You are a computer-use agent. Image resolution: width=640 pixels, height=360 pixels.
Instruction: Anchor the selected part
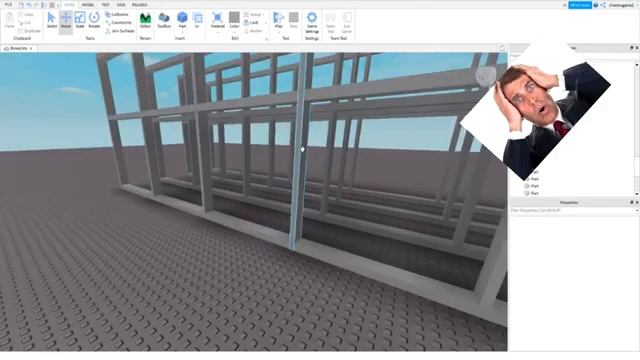point(253,31)
